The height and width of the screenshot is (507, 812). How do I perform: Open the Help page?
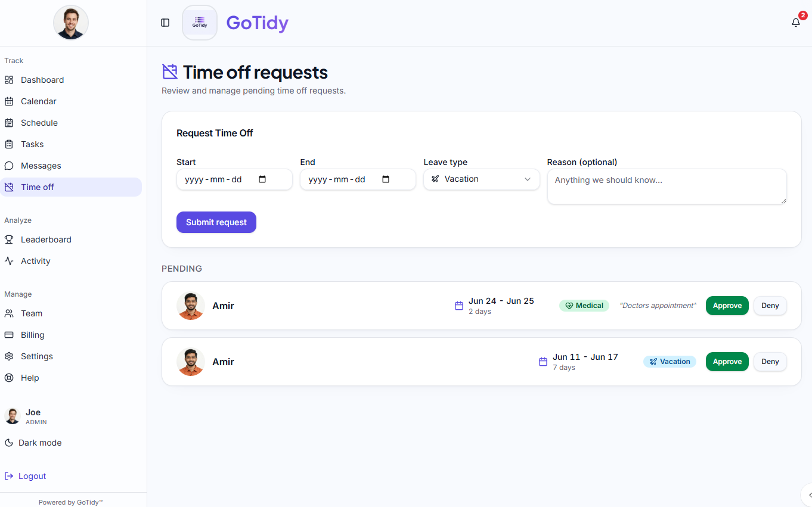(x=71, y=378)
